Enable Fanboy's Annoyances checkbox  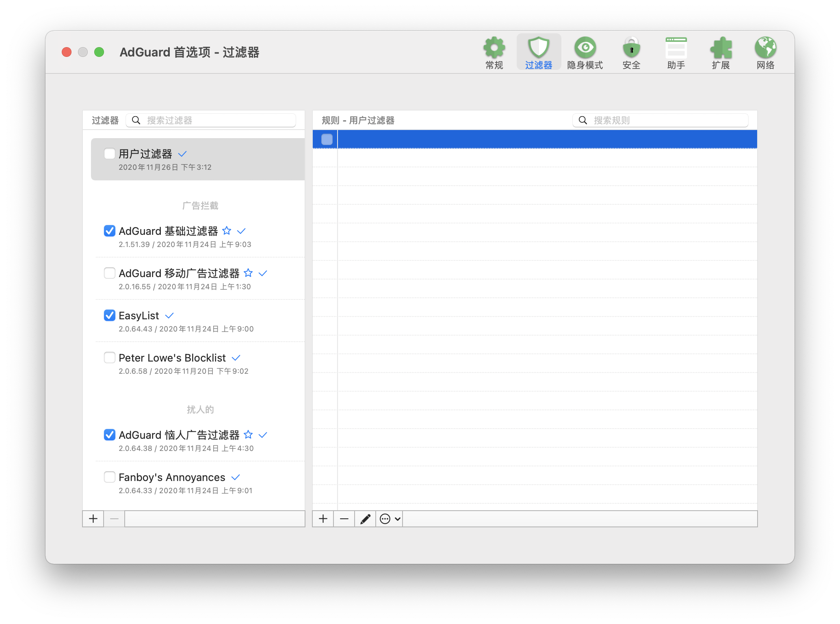(109, 477)
